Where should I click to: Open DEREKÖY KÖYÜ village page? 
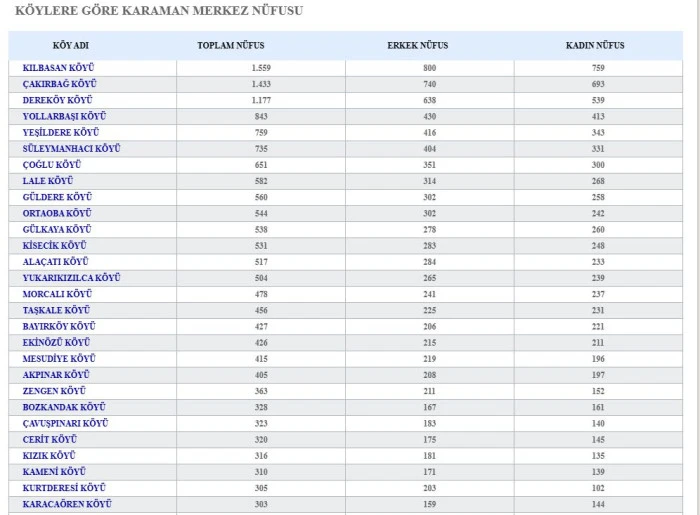57,100
